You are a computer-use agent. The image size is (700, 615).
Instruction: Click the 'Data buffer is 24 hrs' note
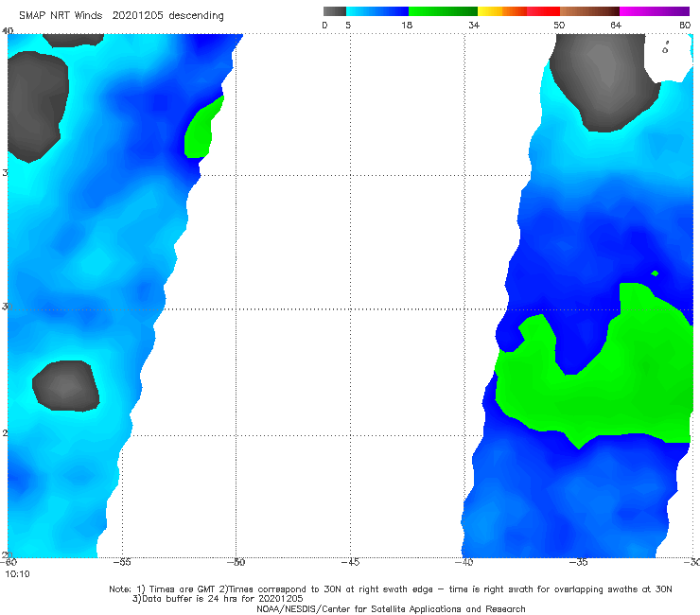pyautogui.click(x=218, y=599)
